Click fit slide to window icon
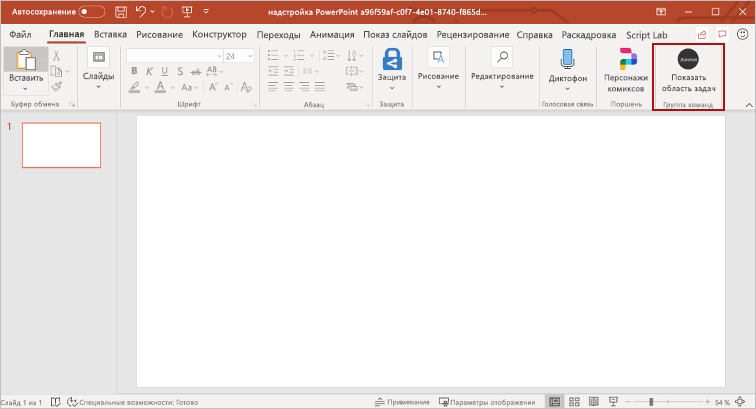The image size is (756, 409). tap(741, 402)
